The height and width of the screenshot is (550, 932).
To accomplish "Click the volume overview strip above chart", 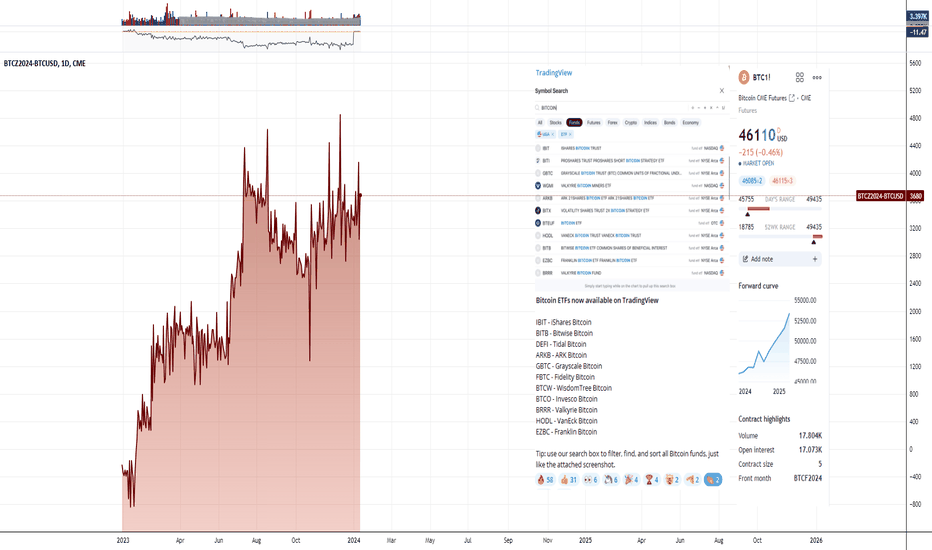I will [x=241, y=15].
